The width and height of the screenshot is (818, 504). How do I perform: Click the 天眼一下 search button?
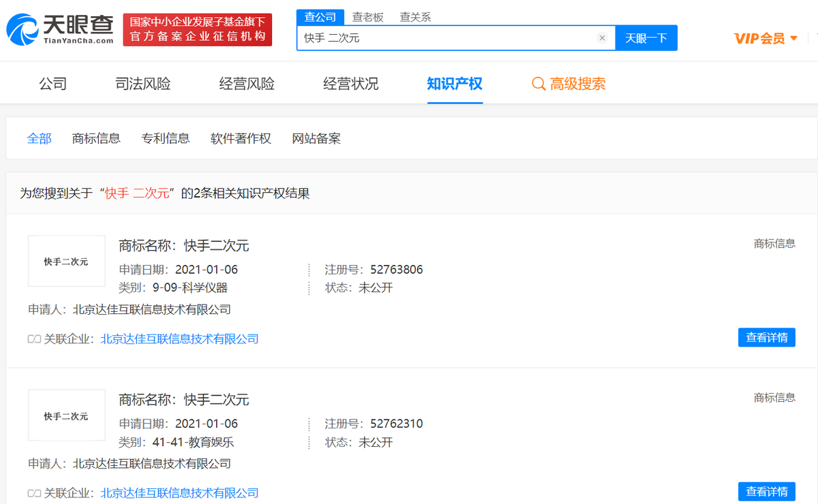646,38
